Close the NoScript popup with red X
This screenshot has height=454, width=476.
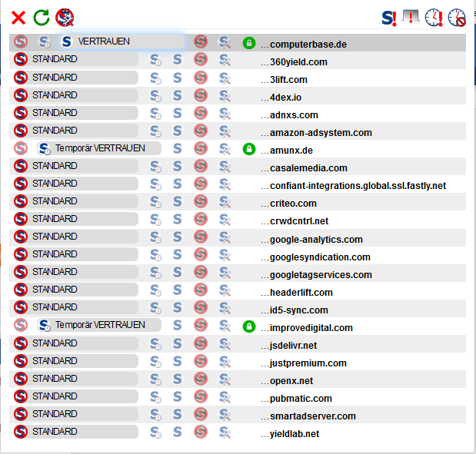(18, 18)
